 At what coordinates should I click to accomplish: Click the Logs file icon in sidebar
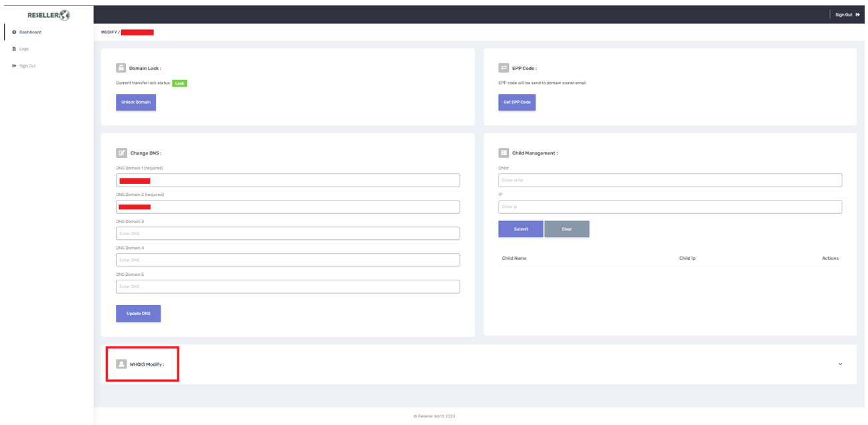[x=14, y=49]
